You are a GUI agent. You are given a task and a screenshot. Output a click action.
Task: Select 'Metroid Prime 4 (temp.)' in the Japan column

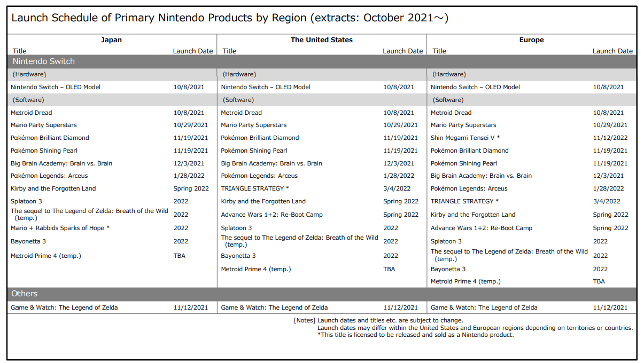(x=45, y=256)
